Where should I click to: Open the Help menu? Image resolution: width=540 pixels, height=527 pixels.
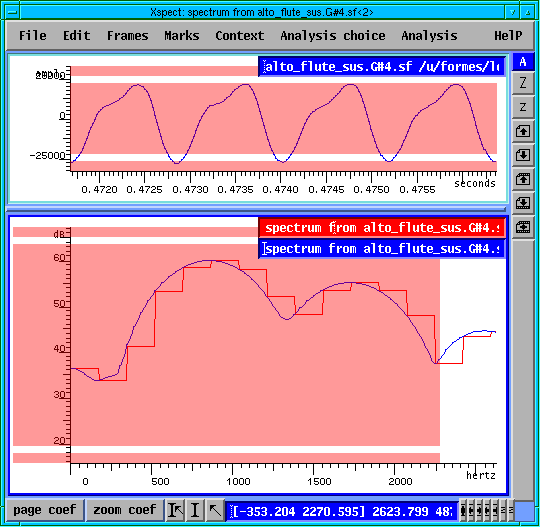point(508,35)
